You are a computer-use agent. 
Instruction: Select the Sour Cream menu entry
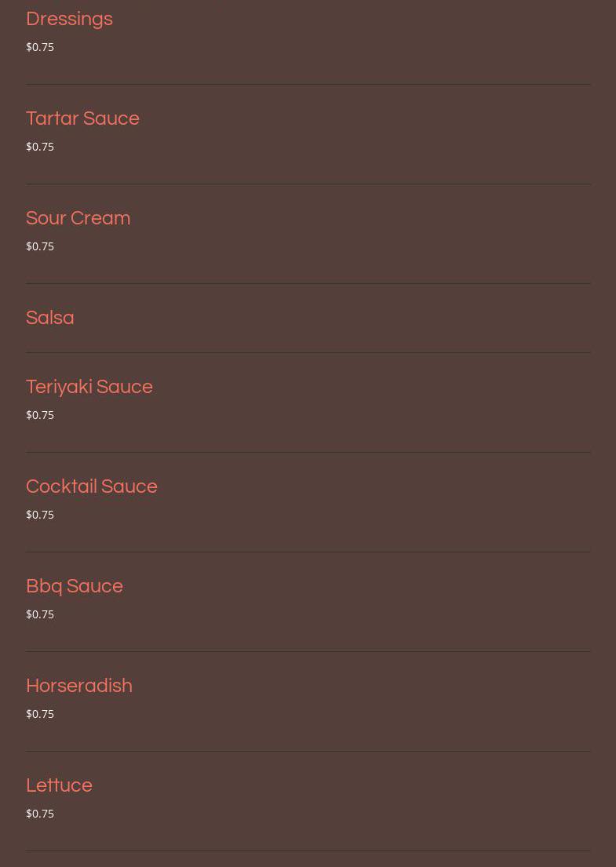pos(78,218)
